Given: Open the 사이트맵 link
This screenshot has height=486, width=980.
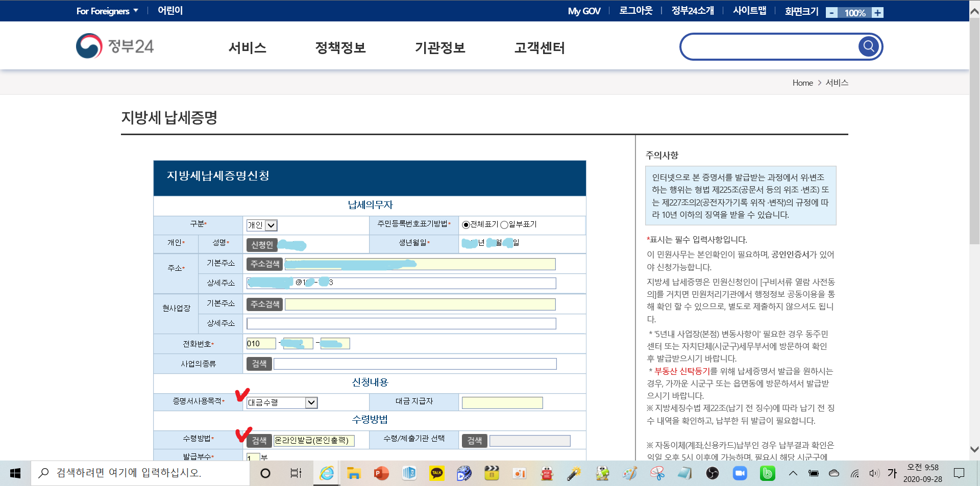Looking at the screenshot, I should pyautogui.click(x=749, y=11).
